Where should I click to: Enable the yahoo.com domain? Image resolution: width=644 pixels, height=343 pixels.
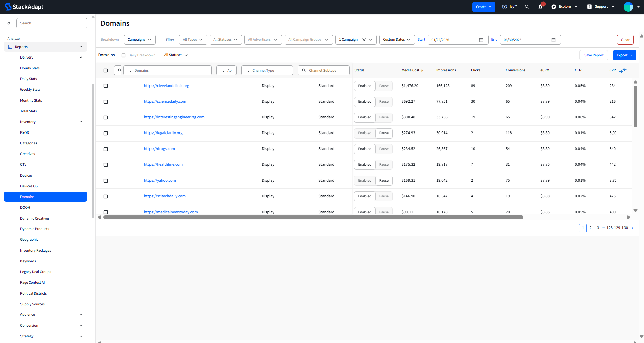point(364,181)
